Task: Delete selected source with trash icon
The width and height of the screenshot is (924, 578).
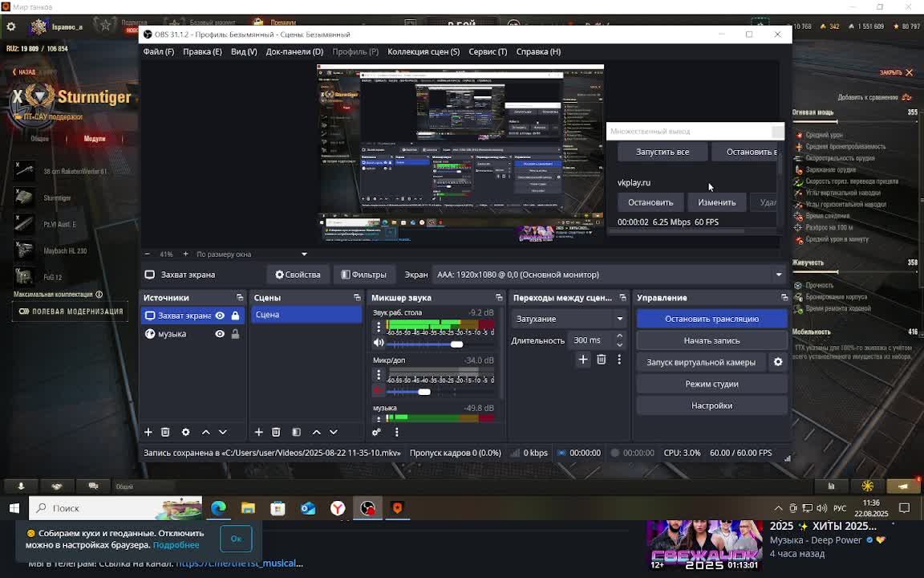Action: pos(165,433)
